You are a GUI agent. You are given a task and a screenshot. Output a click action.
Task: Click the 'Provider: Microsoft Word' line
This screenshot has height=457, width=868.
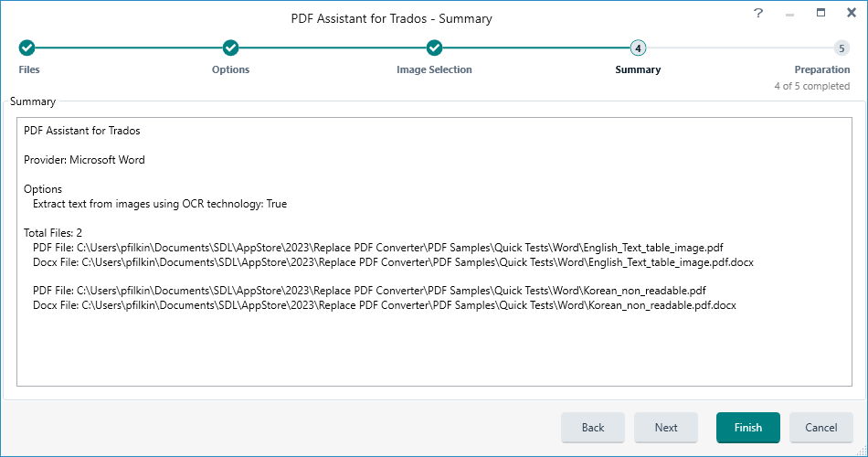coord(84,160)
